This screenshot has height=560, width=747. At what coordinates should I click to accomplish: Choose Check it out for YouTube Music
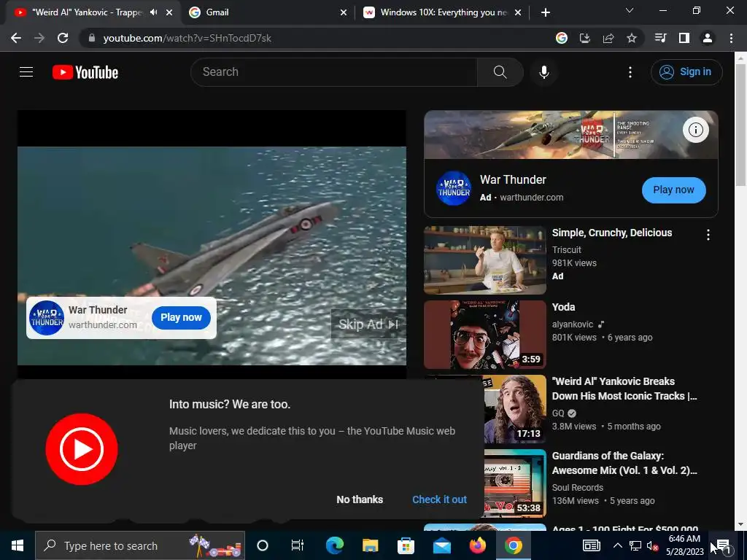point(439,499)
